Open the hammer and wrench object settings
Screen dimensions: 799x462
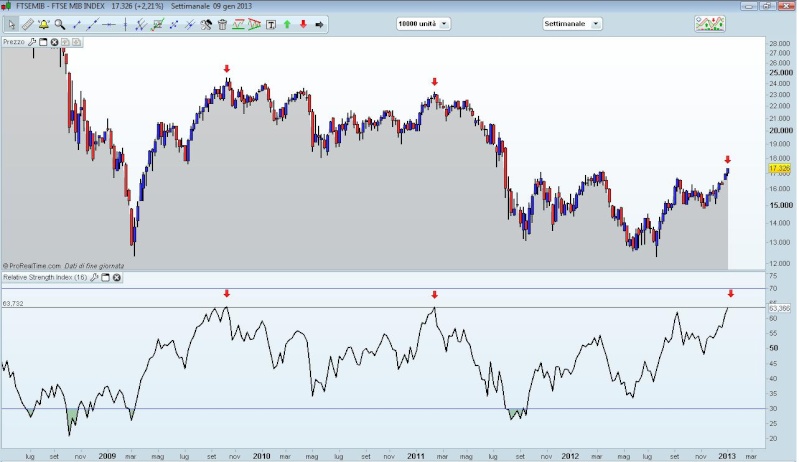pyautogui.click(x=206, y=24)
